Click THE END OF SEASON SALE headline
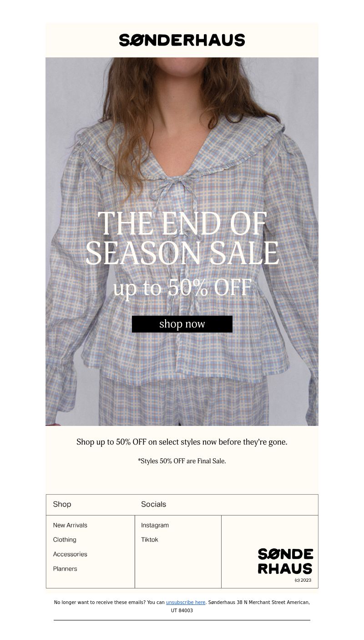Image resolution: width=364 pixels, height=640 pixels. point(182,238)
